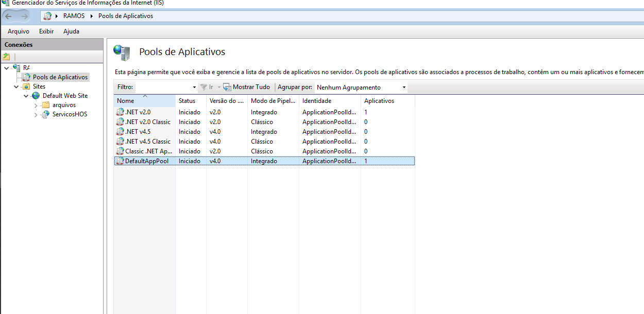Sort by the Nome column header
Screen dimensions: 644x314
click(144, 101)
